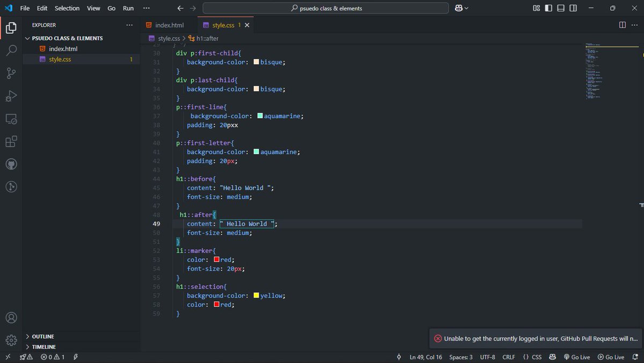The height and width of the screenshot is (363, 644).
Task: Expand the OUTLINE section
Action: point(43,336)
